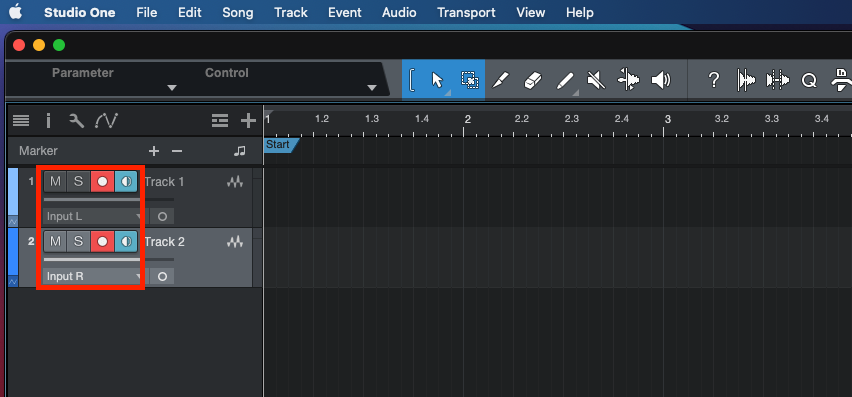The width and height of the screenshot is (852, 397).
Task: Open the Quantize Q panel
Action: coord(809,81)
